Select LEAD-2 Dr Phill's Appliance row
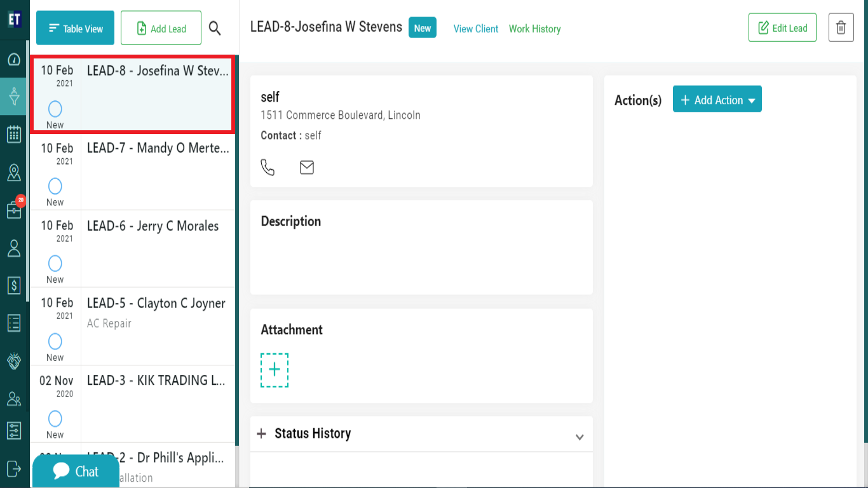The height and width of the screenshot is (488, 868). click(x=133, y=466)
